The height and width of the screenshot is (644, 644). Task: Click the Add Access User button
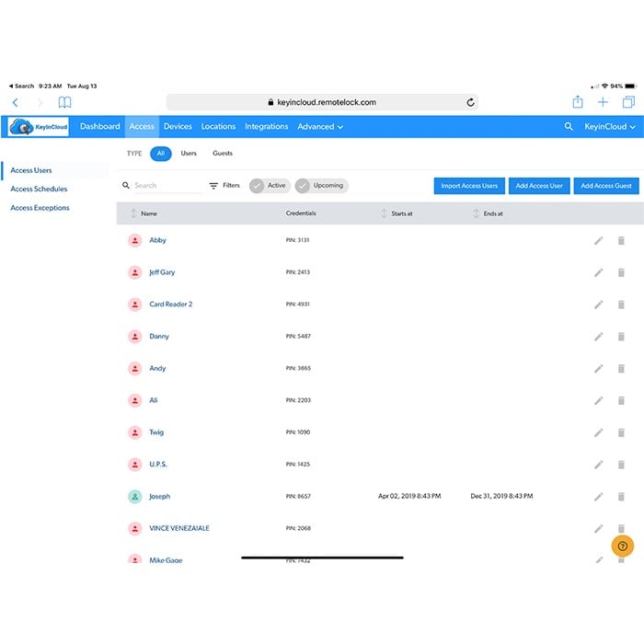coord(539,186)
